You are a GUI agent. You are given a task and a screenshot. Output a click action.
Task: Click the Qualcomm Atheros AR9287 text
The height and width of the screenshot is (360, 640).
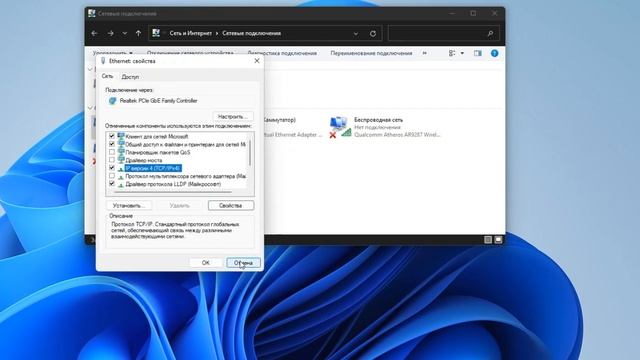[397, 135]
